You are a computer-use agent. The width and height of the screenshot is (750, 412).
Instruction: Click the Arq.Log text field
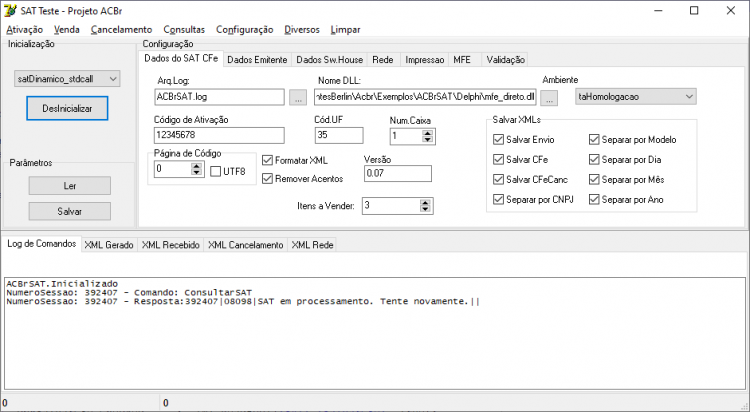219,97
